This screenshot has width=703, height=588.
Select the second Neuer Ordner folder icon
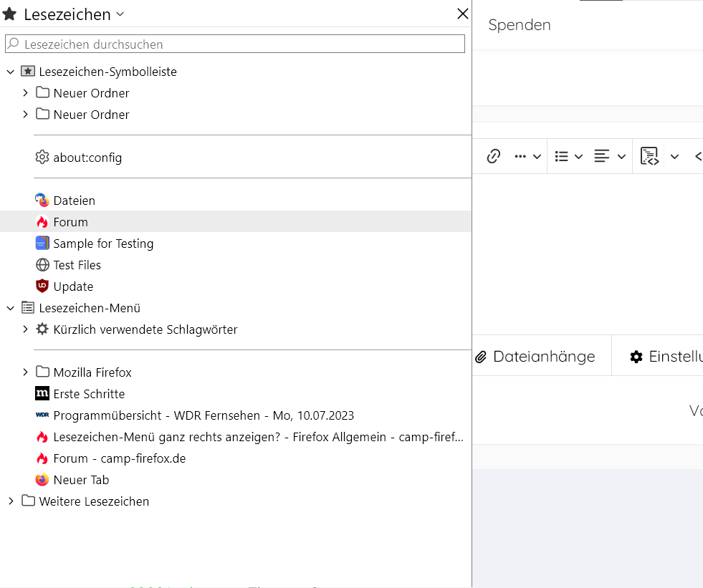pos(42,114)
